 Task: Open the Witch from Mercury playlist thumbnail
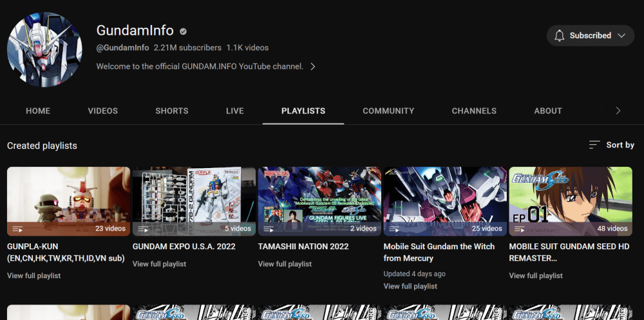pos(445,202)
